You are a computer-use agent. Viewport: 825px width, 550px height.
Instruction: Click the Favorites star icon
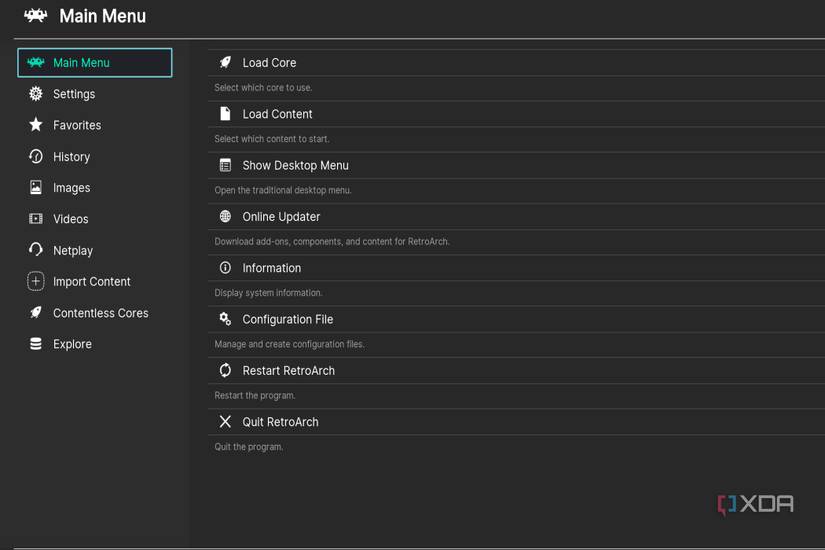click(x=35, y=125)
